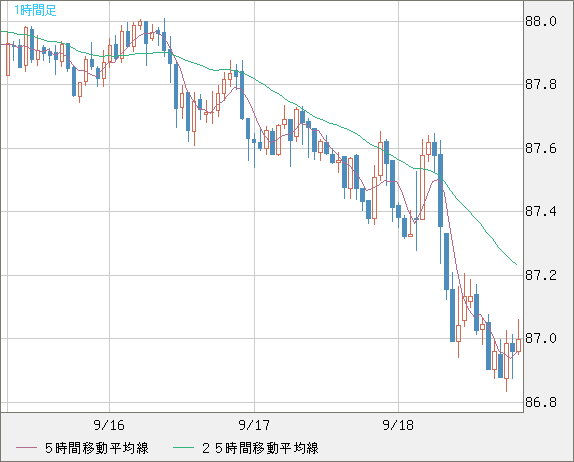The width and height of the screenshot is (574, 462).
Task: Click the 87.4 price axis label
Action: click(541, 211)
